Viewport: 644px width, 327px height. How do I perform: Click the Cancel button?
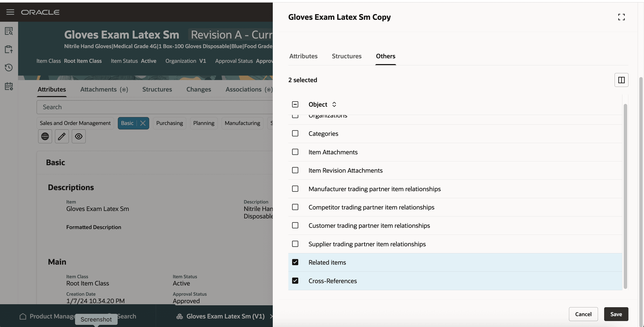(583, 314)
